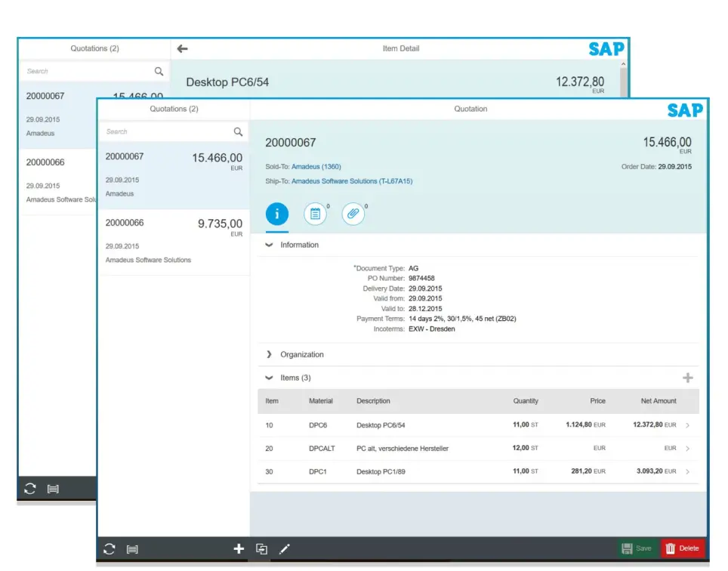The width and height of the screenshot is (728, 571).
Task: Refresh the quotations list in front window
Action: point(110,549)
